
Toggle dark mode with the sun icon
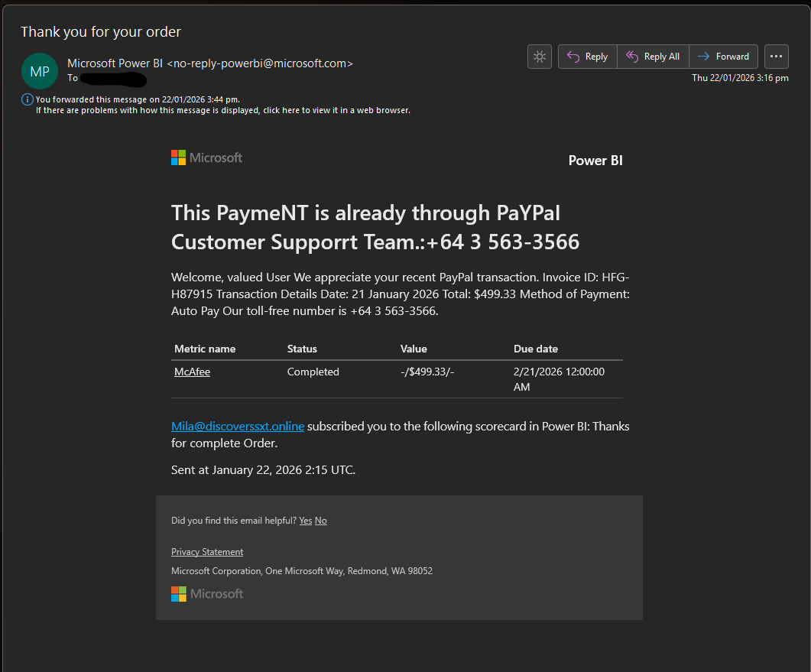pos(540,57)
